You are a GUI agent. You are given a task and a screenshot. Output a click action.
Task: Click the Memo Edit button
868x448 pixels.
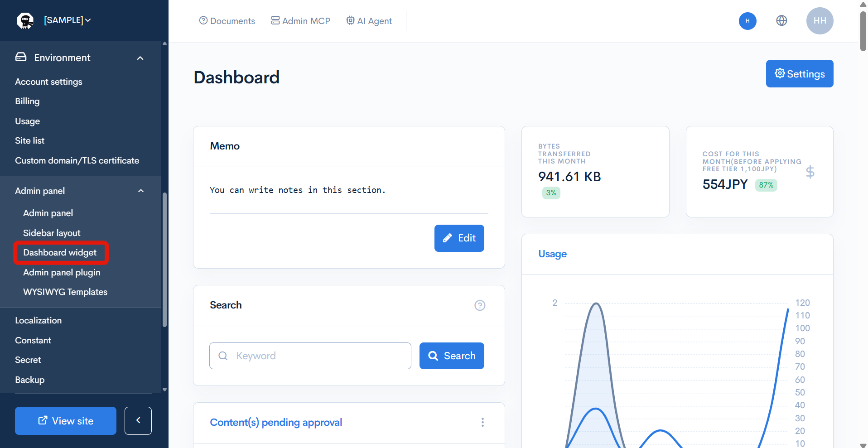[459, 238]
